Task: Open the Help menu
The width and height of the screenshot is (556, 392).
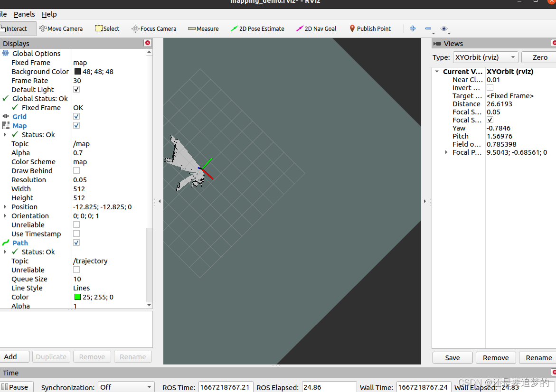Action: (x=49, y=14)
